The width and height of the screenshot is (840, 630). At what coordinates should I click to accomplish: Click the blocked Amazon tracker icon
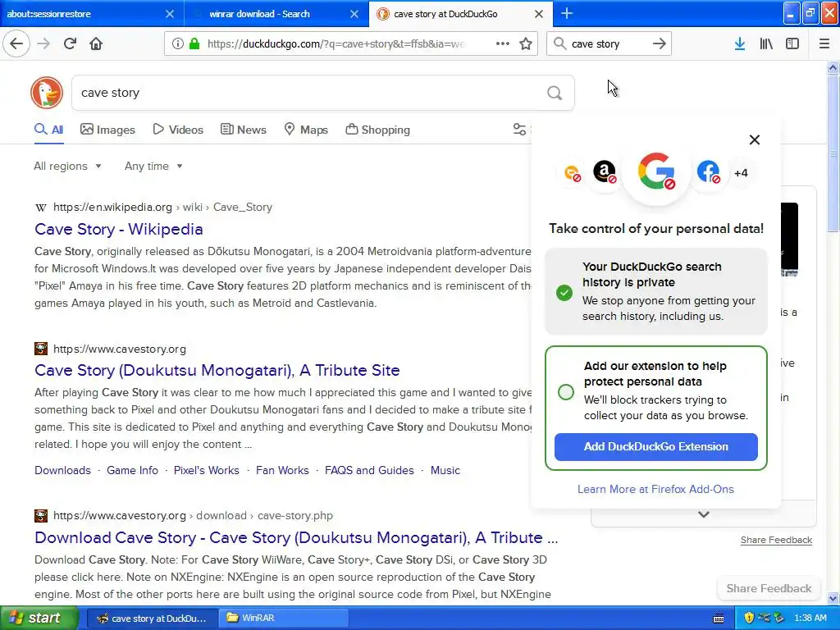click(605, 172)
